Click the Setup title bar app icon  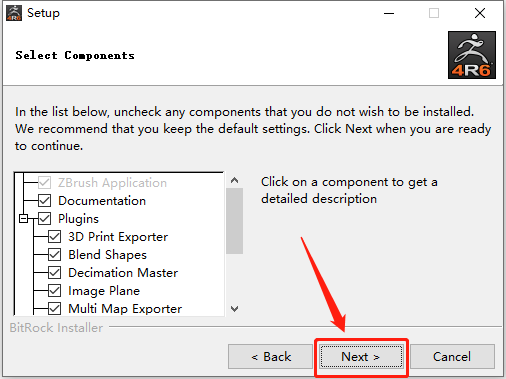tap(14, 13)
